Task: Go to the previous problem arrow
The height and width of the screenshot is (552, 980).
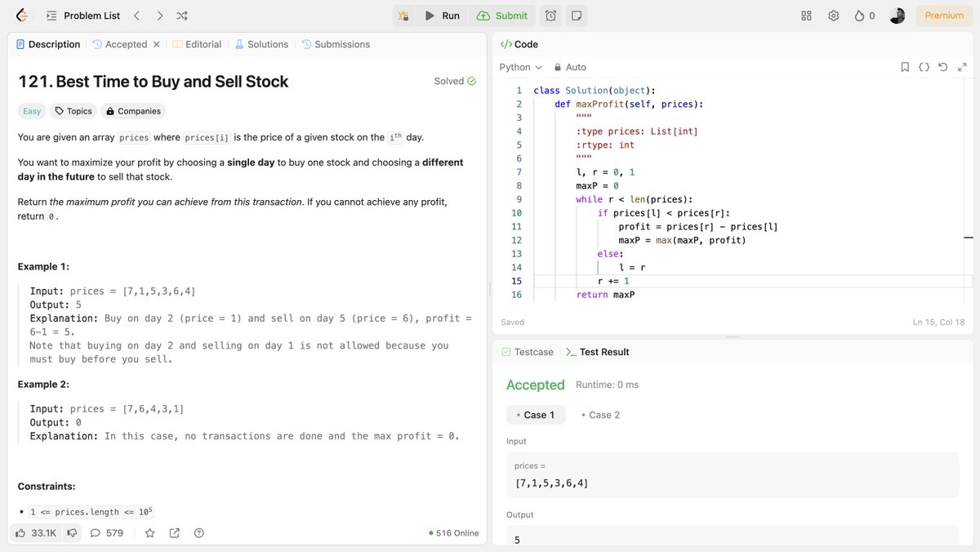Action: [137, 16]
